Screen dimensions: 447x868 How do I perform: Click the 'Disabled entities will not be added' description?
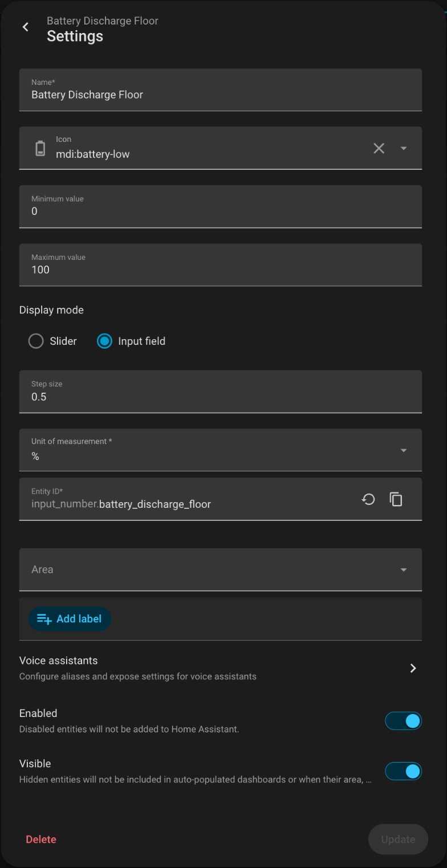pyautogui.click(x=129, y=729)
